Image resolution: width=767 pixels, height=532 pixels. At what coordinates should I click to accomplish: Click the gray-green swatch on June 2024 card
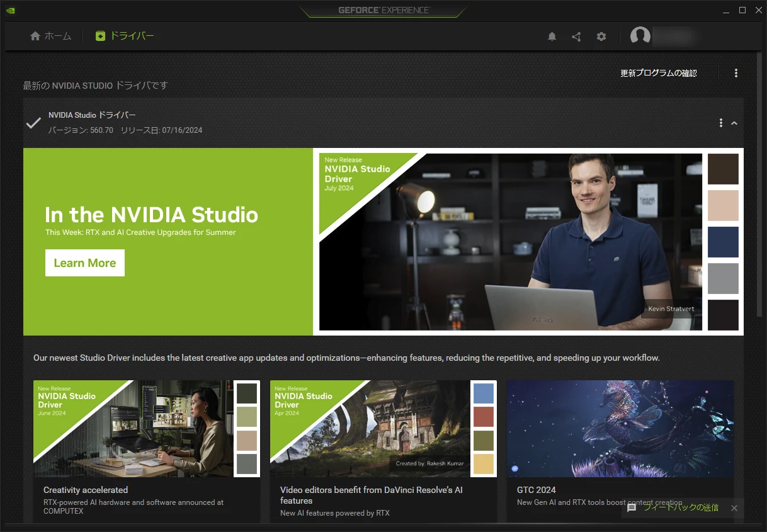(x=247, y=464)
